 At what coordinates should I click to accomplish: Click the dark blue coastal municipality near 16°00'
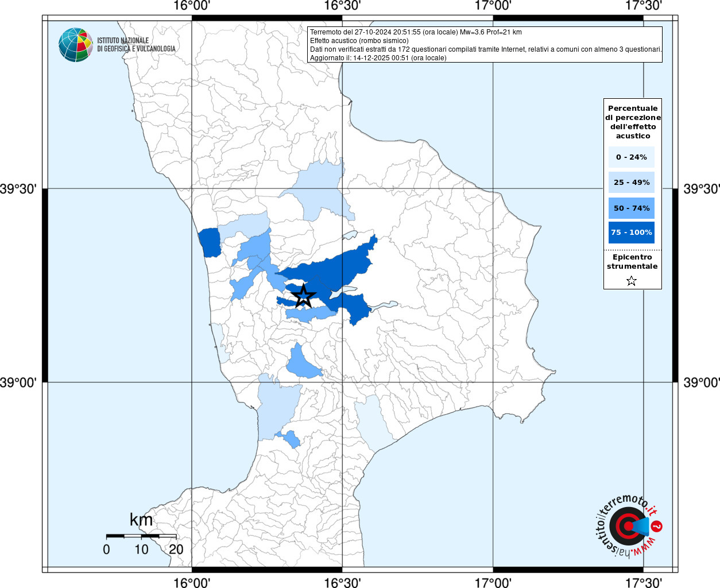coord(210,242)
